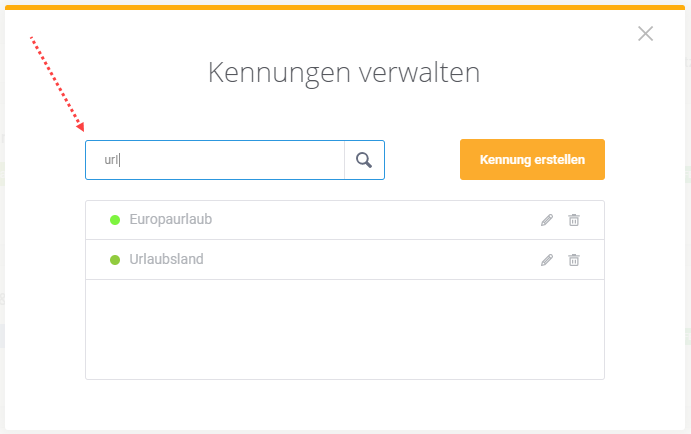This screenshot has height=434, width=691.
Task: Click the empty area of the label list
Action: point(345,329)
